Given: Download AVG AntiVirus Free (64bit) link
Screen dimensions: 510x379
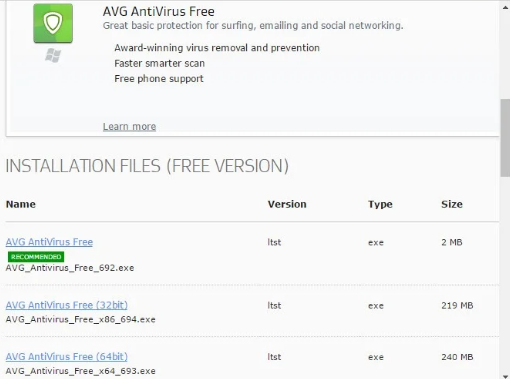Looking at the screenshot, I should (67, 356).
